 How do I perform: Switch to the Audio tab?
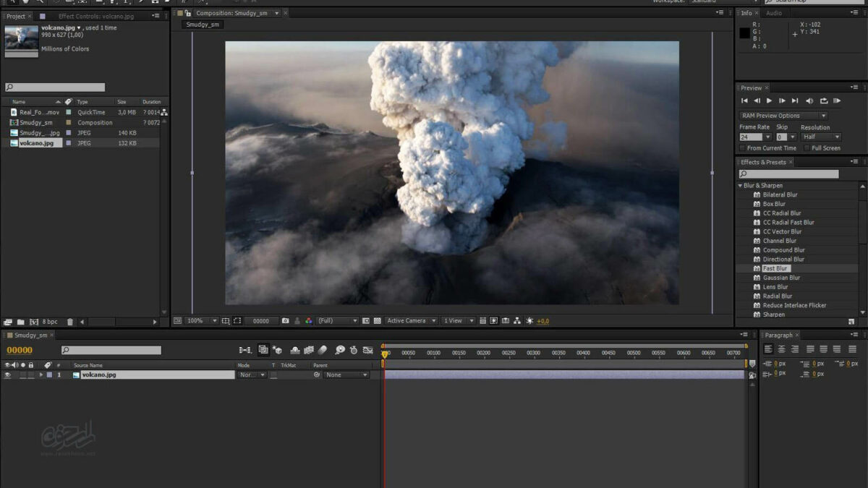774,13
